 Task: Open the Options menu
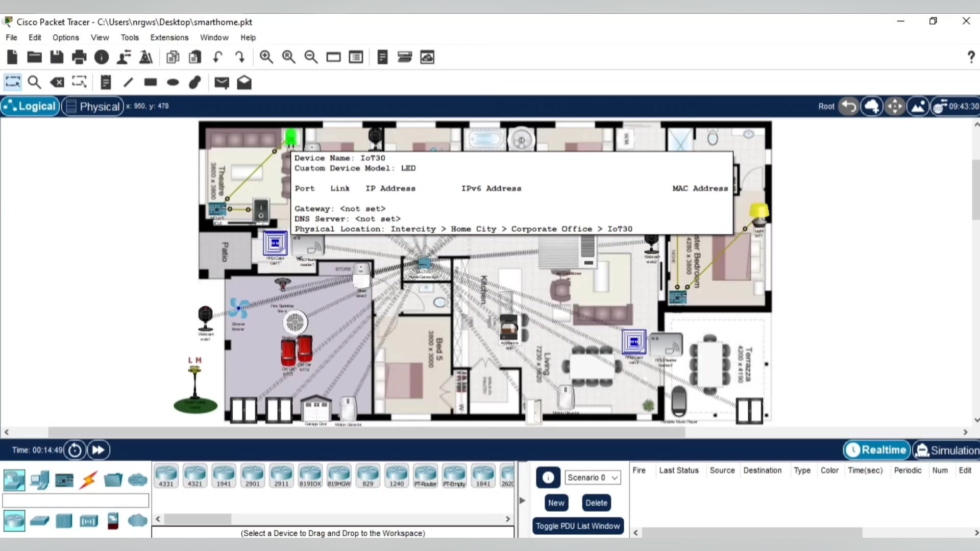[65, 37]
